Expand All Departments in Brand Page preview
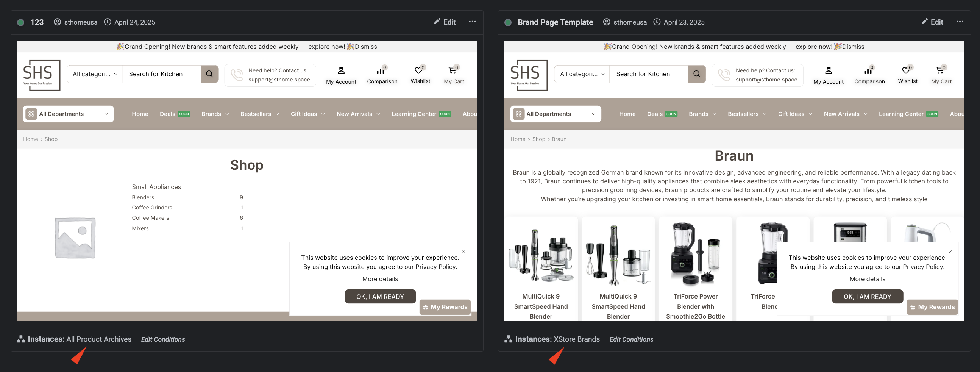The image size is (980, 372). click(x=556, y=114)
